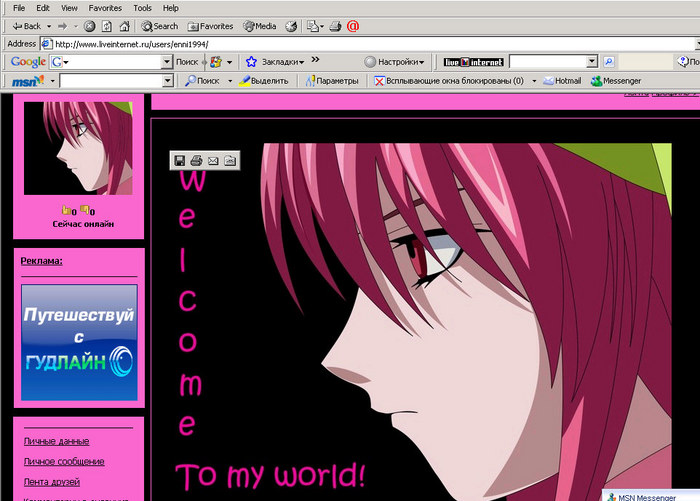Expand pop-up blocker options dropdown
Viewport: 700px width, 501px height.
534,81
